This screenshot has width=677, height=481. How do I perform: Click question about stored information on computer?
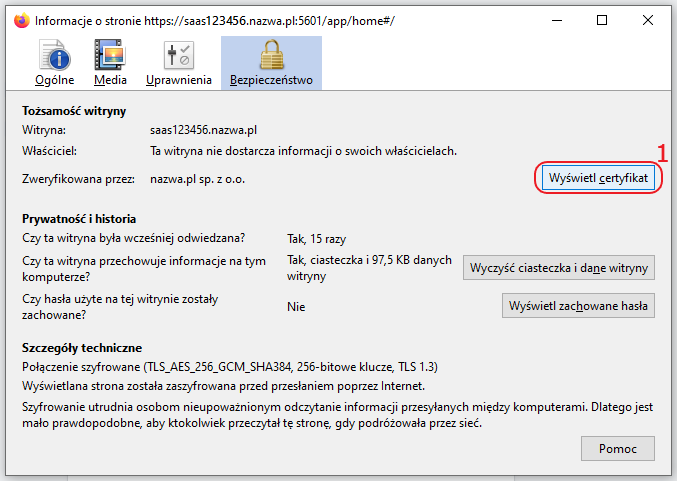point(144,269)
